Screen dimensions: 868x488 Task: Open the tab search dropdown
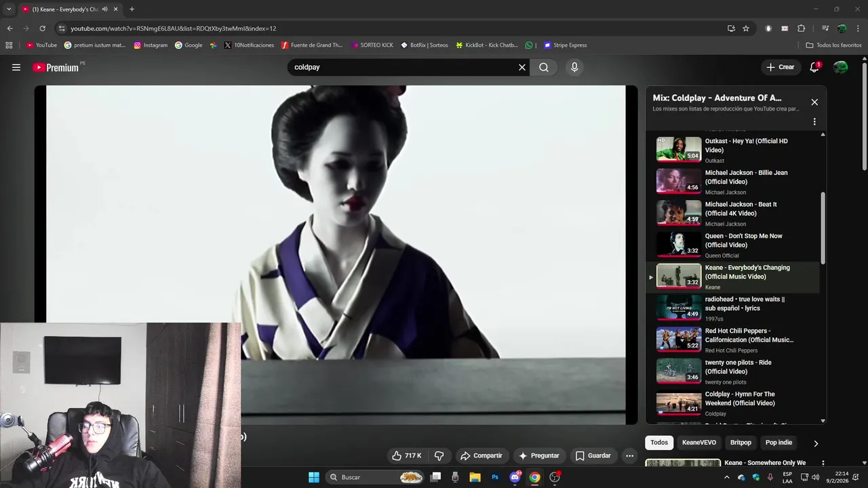9,9
